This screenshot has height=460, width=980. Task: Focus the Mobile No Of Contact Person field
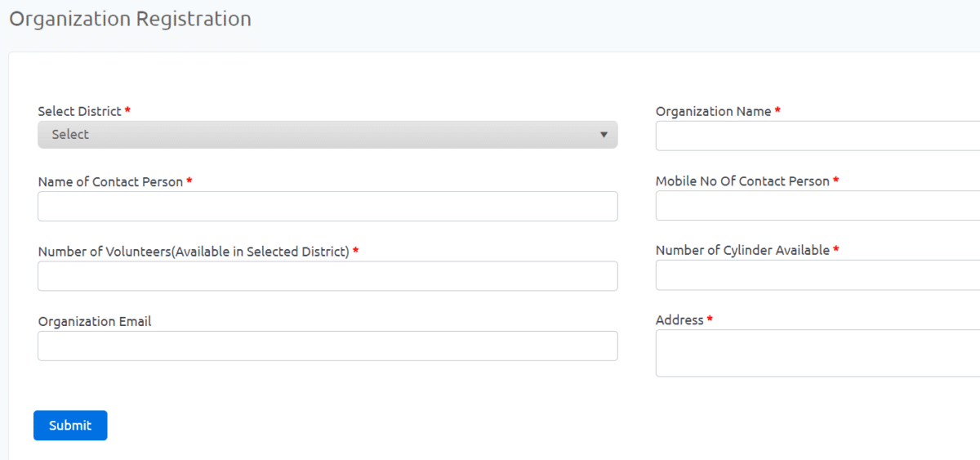coord(817,206)
